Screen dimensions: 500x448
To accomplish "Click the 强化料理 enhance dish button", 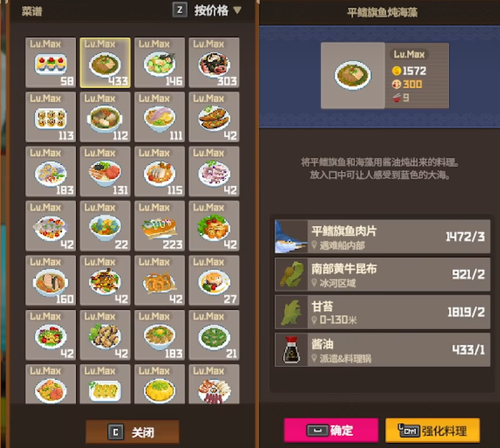I will [432, 430].
